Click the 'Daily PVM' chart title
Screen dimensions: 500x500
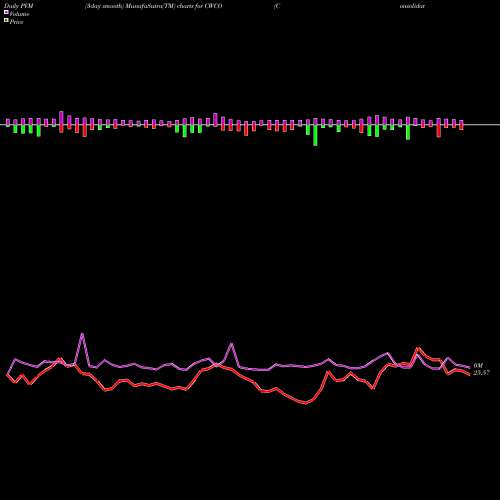19,6
